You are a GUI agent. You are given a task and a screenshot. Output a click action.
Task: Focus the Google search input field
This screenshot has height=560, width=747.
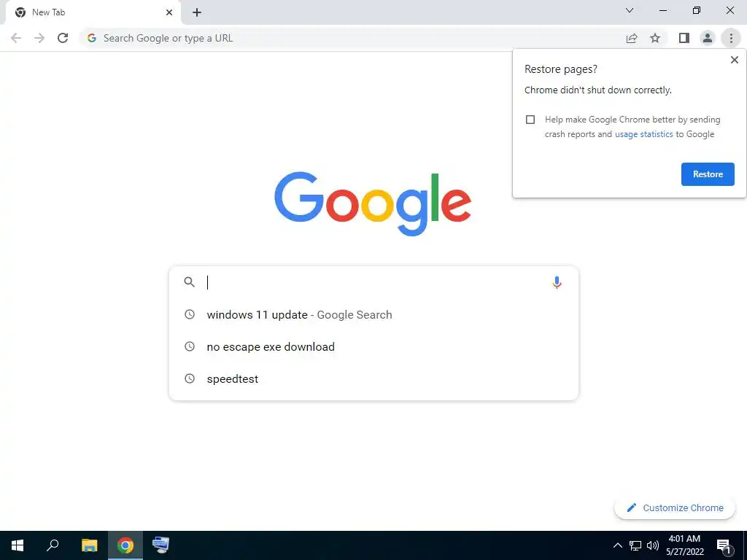373,282
